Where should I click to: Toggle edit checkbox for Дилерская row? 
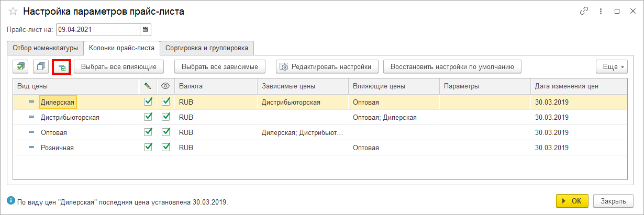(148, 102)
